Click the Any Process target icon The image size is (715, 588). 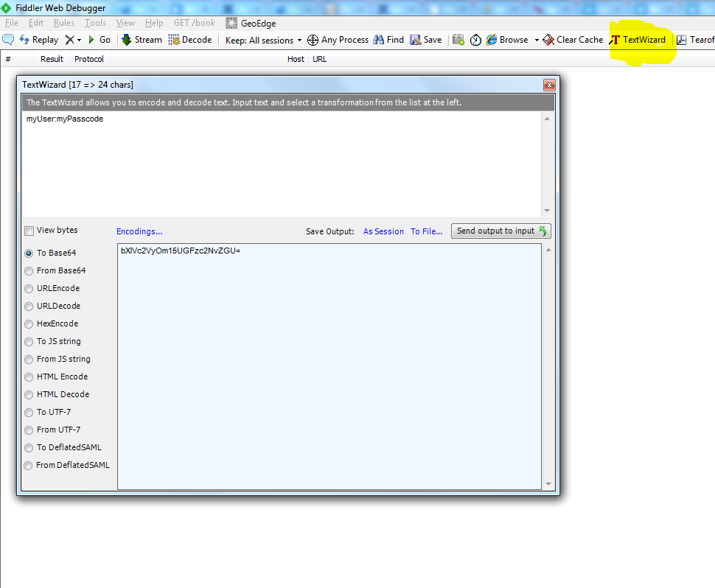(313, 40)
